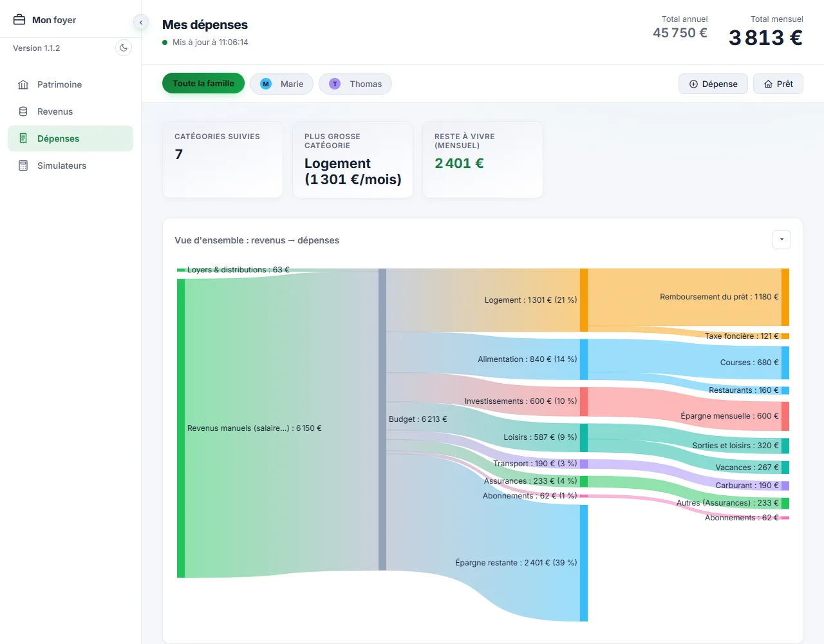Click the Loyers & distributions : 63 € label
824x644 pixels.
pyautogui.click(x=238, y=270)
